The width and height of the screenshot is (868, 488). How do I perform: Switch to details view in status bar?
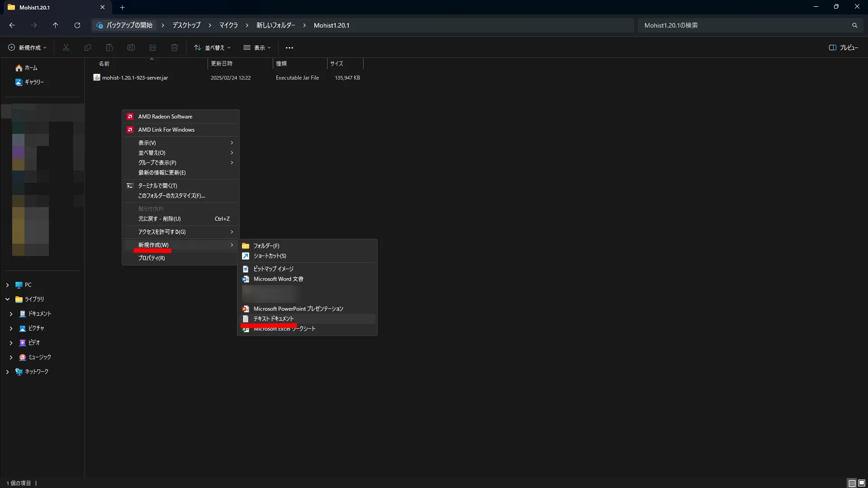click(x=852, y=483)
